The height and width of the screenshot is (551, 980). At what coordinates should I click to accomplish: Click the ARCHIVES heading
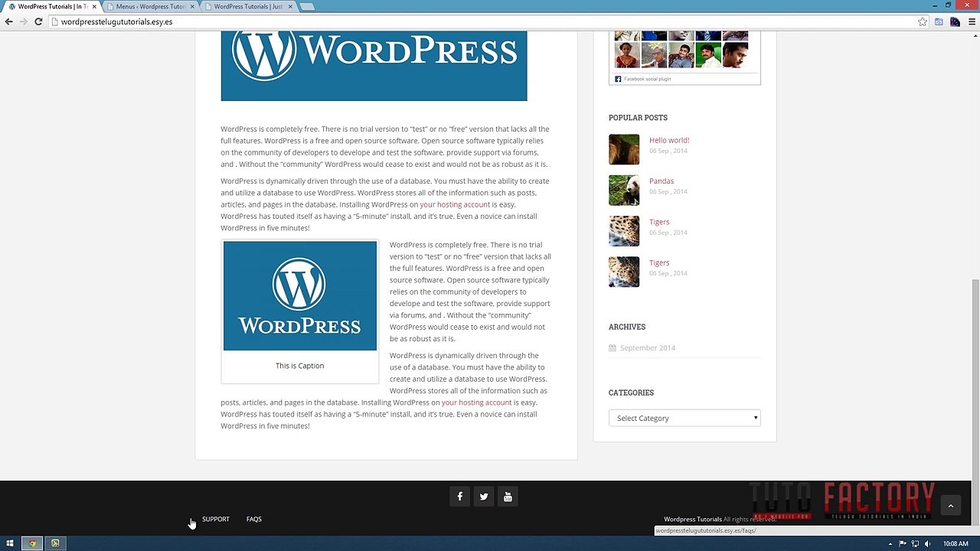click(627, 327)
